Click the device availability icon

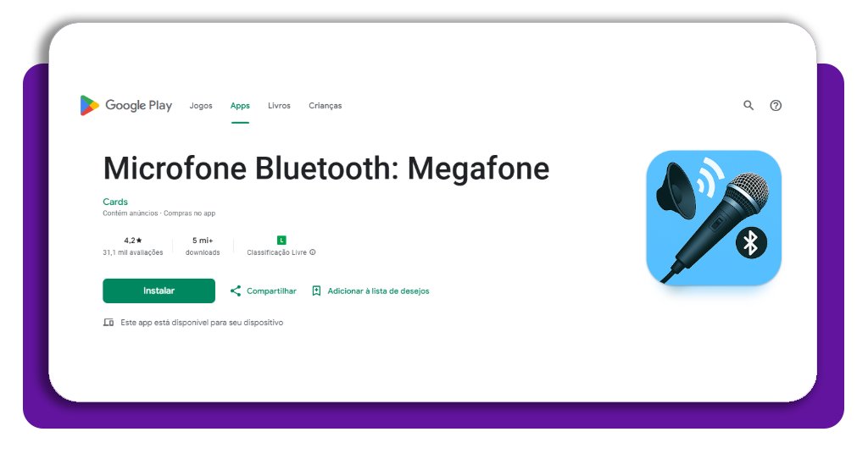click(x=108, y=323)
